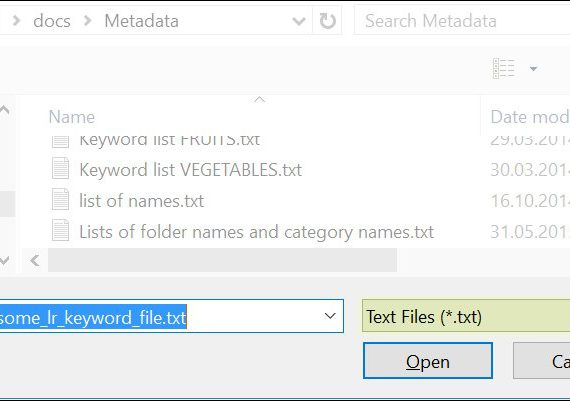The width and height of the screenshot is (570, 401).
Task: Sort files by the Name column header
Action: click(x=72, y=117)
